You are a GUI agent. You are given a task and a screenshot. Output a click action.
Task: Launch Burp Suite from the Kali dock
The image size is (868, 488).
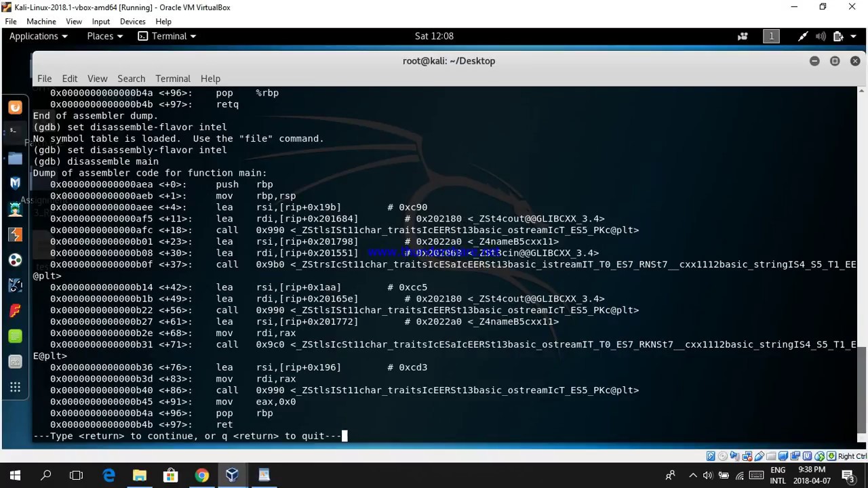click(x=15, y=235)
